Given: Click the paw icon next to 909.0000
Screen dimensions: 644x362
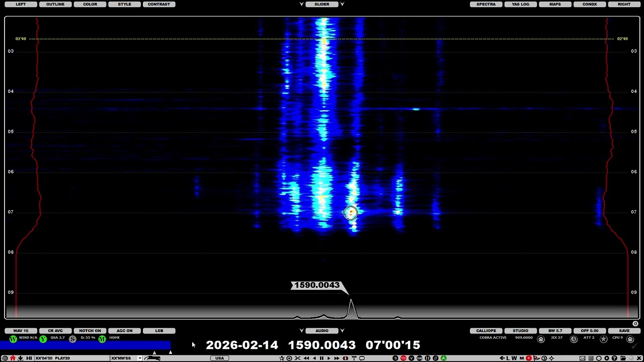Looking at the screenshot, I should pyautogui.click(x=541, y=339).
